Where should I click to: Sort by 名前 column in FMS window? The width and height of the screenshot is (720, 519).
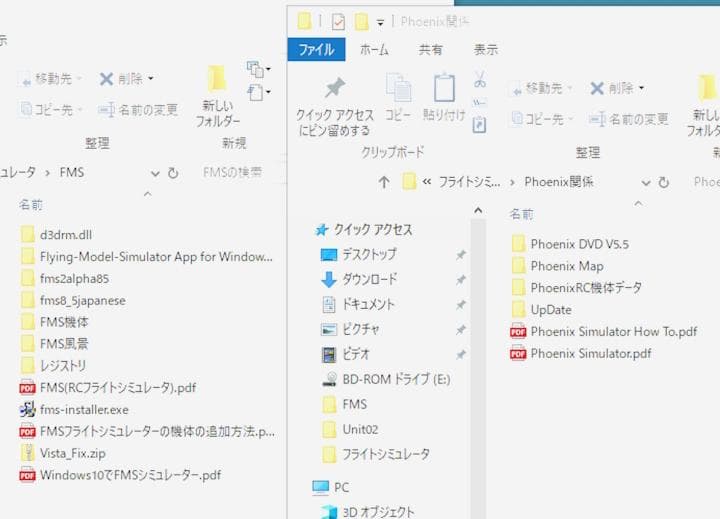tap(31, 204)
